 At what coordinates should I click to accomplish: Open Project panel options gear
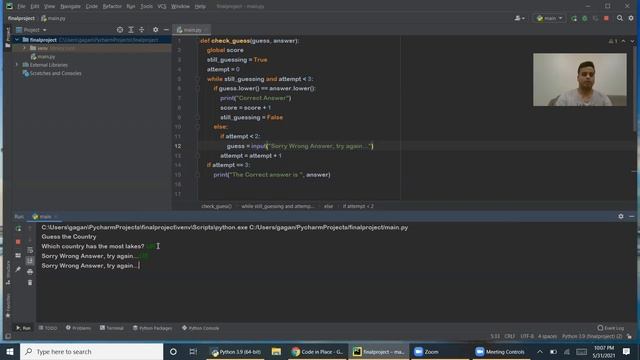pyautogui.click(x=156, y=30)
